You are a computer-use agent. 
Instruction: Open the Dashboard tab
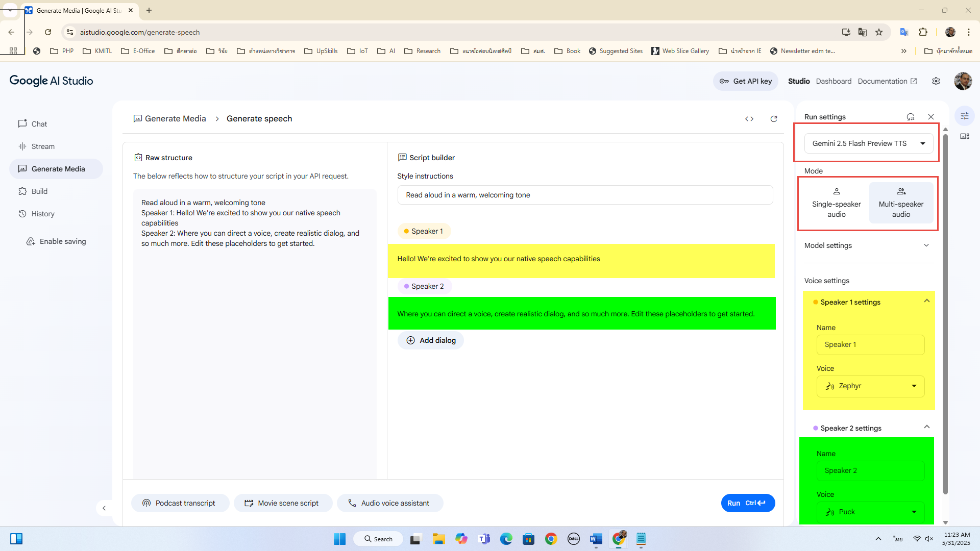click(834, 81)
